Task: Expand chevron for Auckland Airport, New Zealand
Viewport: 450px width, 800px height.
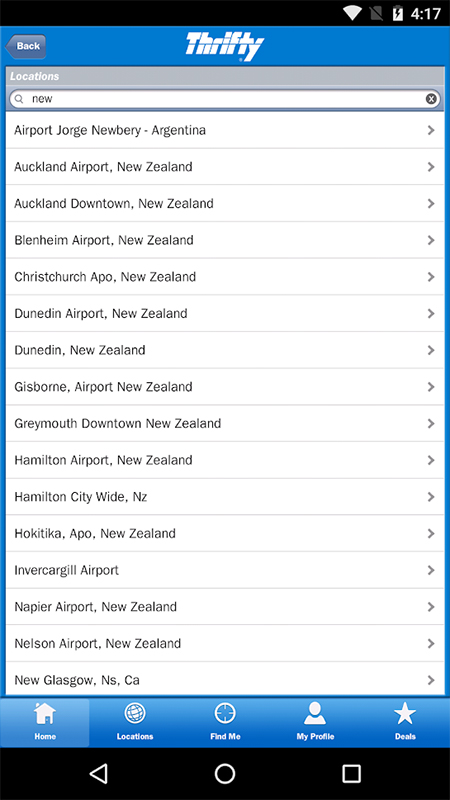Action: click(431, 167)
